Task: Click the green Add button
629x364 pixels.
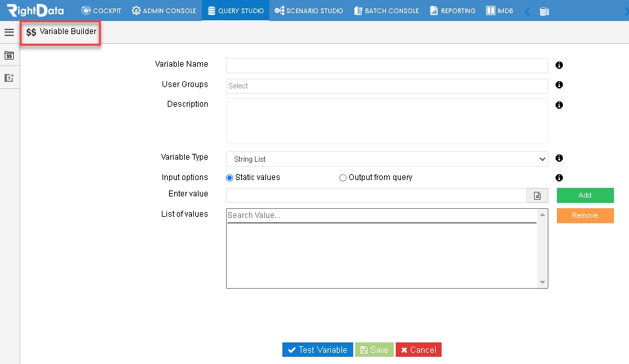Action: click(x=585, y=195)
